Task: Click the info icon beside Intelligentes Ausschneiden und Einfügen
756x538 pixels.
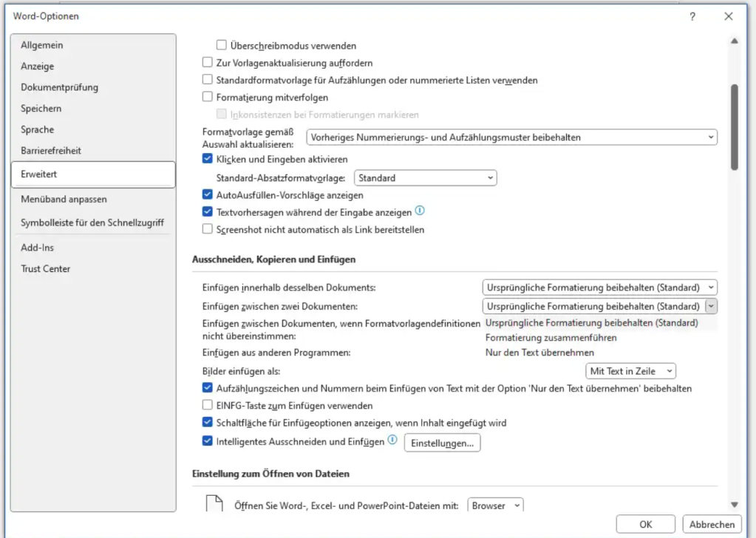Action: click(x=392, y=440)
